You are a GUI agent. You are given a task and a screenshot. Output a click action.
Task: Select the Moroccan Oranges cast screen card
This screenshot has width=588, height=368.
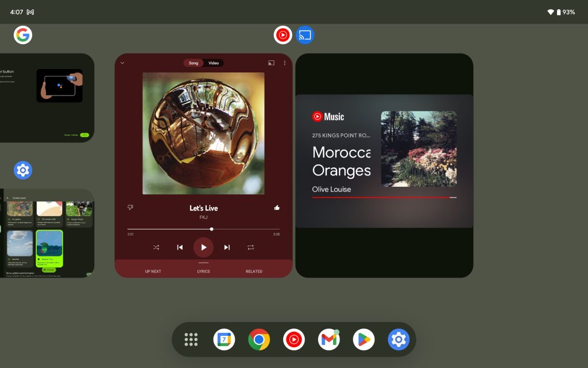pyautogui.click(x=384, y=166)
